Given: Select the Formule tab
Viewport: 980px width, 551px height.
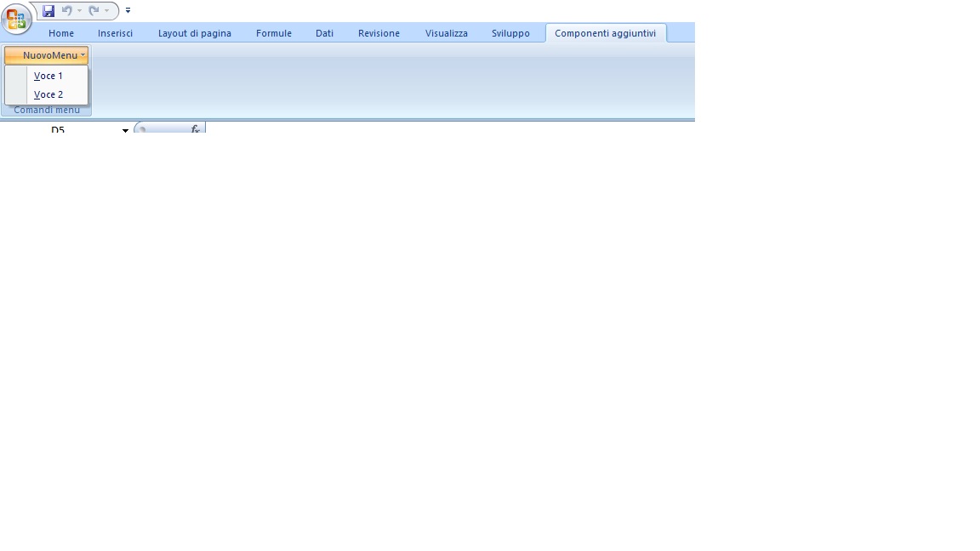Looking at the screenshot, I should pyautogui.click(x=274, y=33).
